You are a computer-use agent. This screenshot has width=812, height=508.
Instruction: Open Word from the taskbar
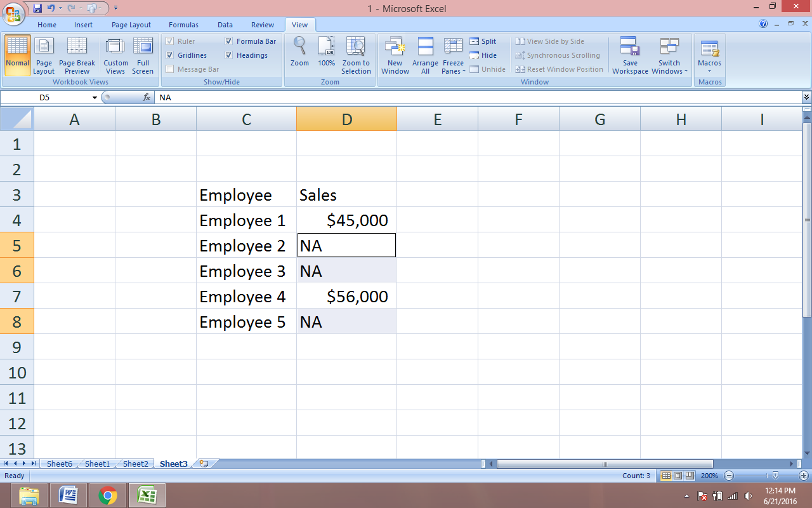tap(68, 495)
